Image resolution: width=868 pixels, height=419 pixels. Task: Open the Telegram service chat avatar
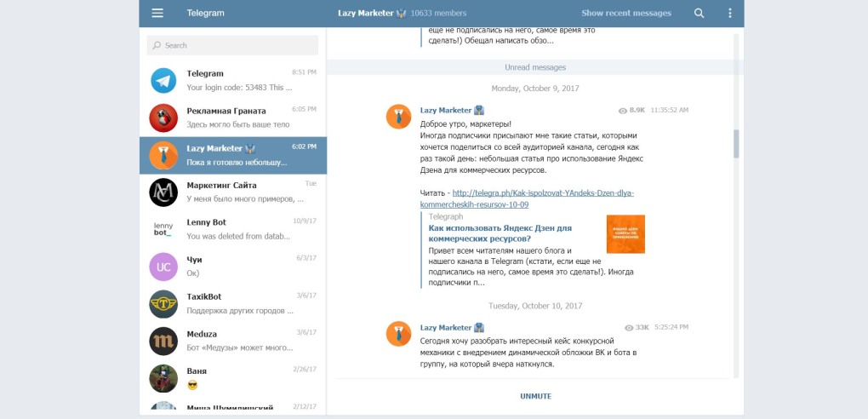tap(163, 80)
